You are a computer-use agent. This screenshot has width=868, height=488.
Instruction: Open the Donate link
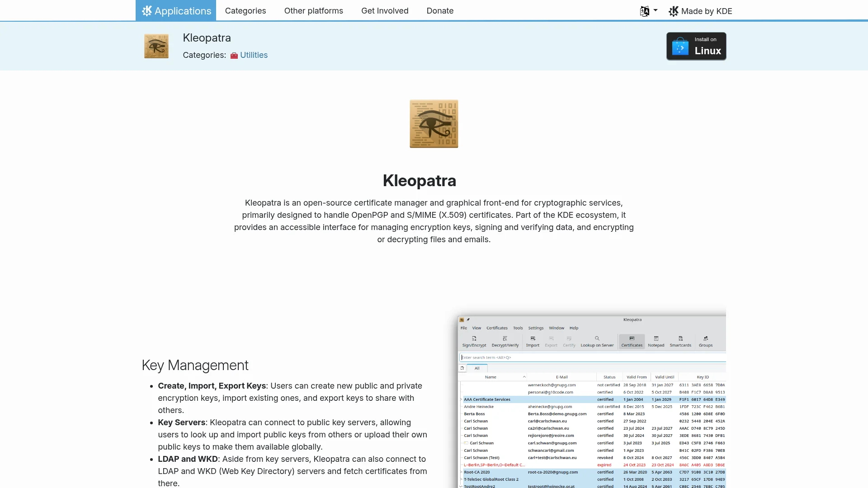(440, 11)
